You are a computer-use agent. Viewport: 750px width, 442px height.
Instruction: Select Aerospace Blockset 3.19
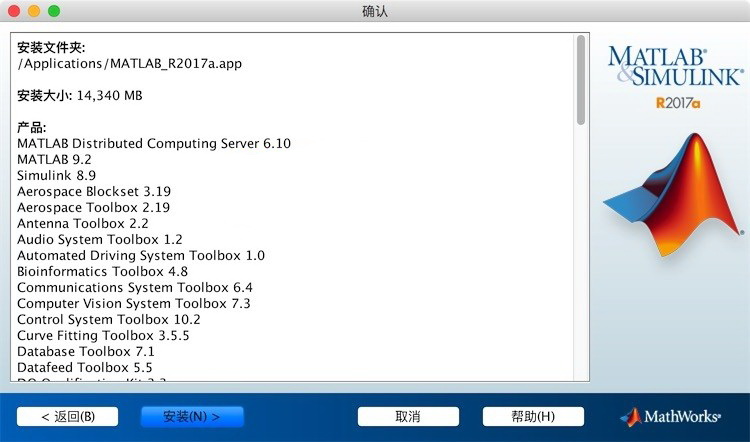point(94,191)
